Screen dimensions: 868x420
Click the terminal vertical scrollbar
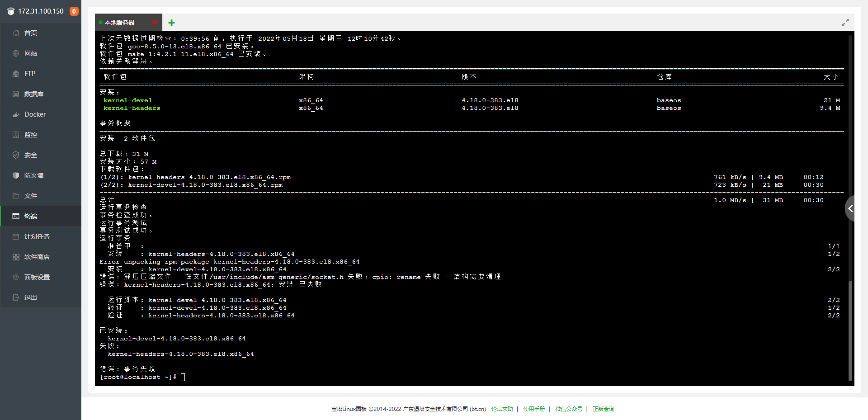850,330
